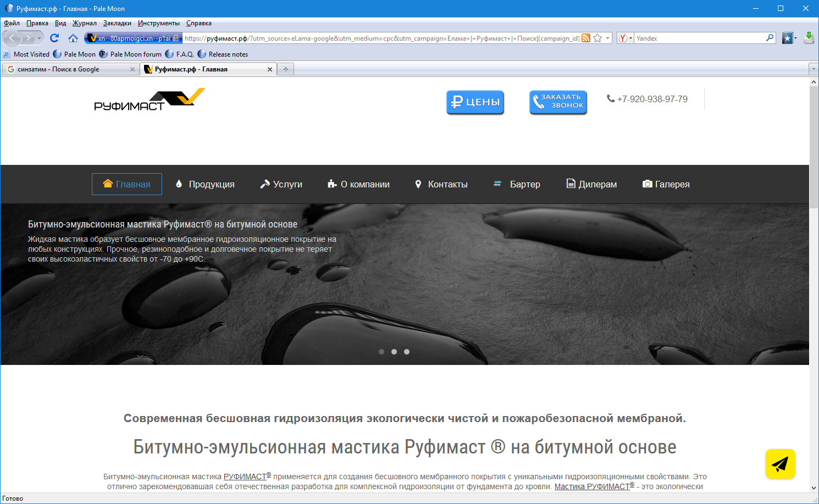The width and height of the screenshot is (819, 504).
Task: Open the Бартер navigation item
Action: (517, 184)
